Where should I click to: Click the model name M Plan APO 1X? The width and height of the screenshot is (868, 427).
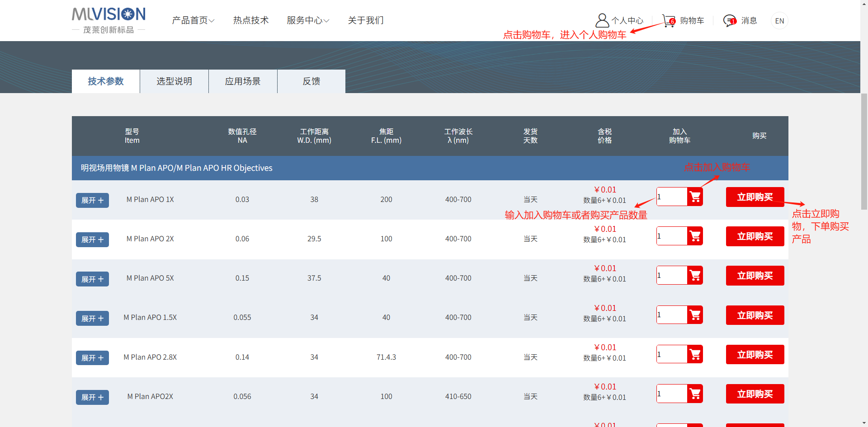[150, 199]
